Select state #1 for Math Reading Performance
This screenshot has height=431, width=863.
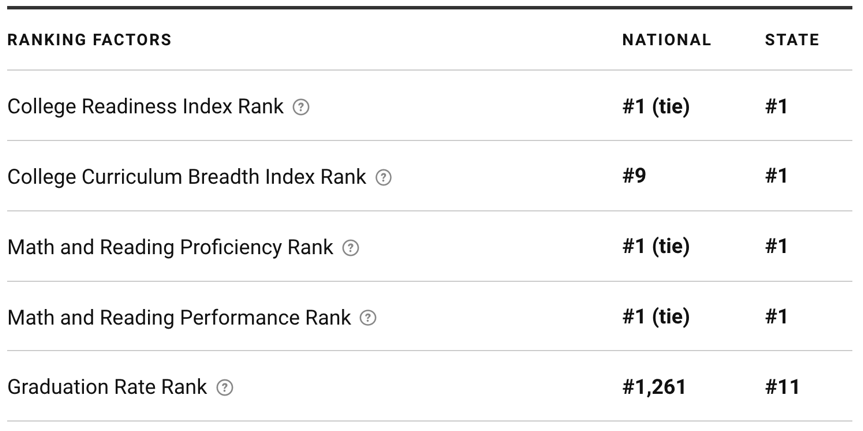click(776, 317)
